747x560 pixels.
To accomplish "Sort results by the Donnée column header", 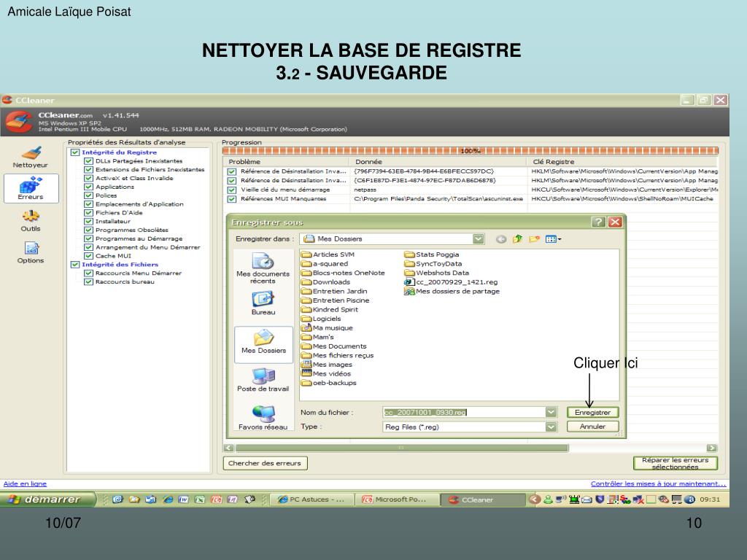I will (439, 162).
